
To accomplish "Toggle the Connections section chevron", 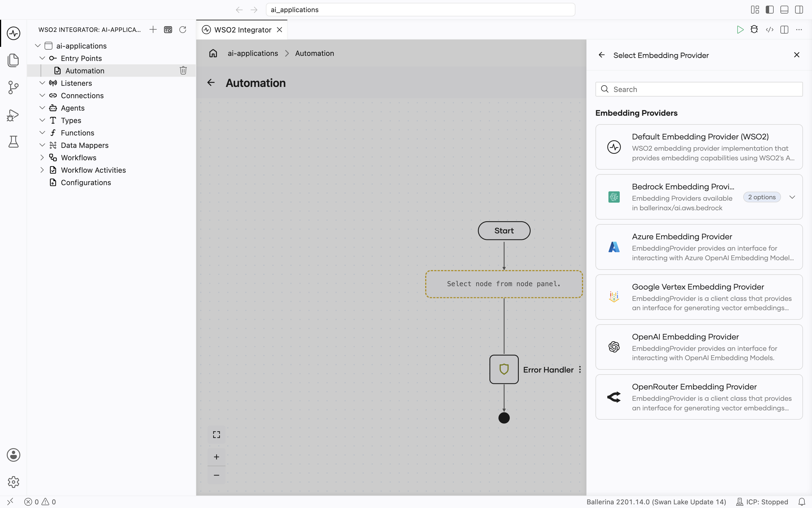I will coord(42,95).
